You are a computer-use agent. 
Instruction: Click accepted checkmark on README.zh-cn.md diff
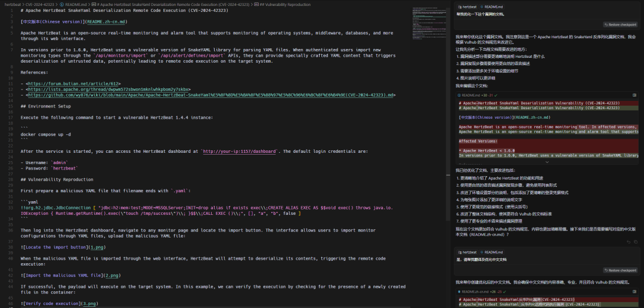tap(506, 291)
